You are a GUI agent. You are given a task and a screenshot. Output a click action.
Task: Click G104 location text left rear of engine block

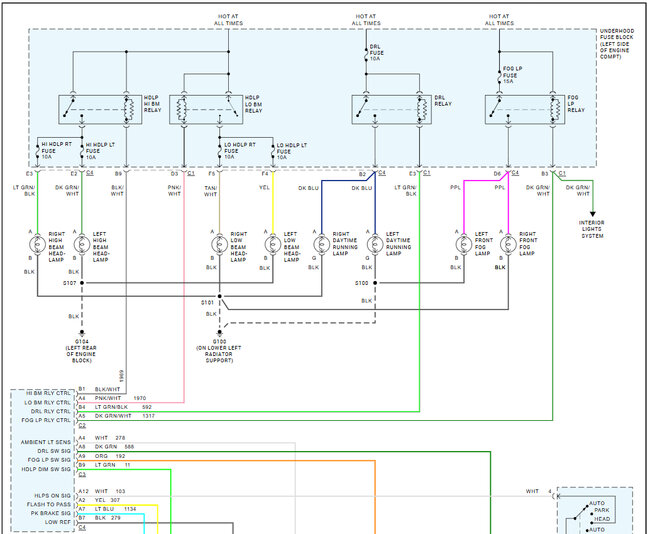(x=81, y=354)
